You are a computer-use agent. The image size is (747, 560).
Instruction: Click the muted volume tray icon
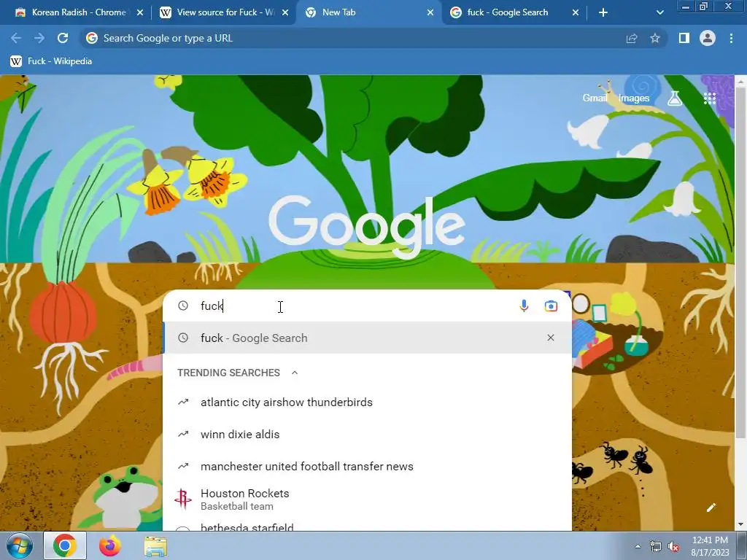[x=673, y=546]
